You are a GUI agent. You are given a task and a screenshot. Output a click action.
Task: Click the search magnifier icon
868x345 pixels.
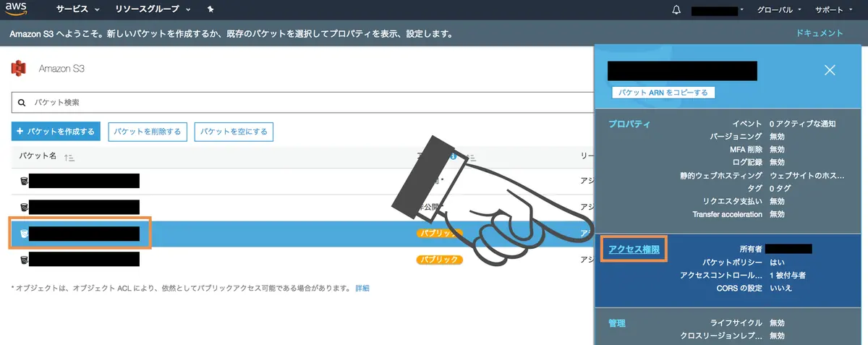click(22, 103)
